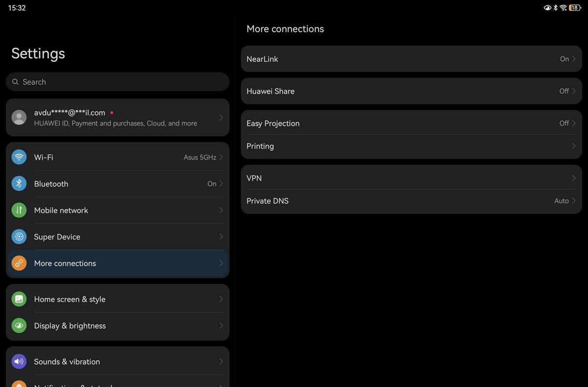The height and width of the screenshot is (387, 588).
Task: Open VPN settings
Action: click(x=412, y=178)
